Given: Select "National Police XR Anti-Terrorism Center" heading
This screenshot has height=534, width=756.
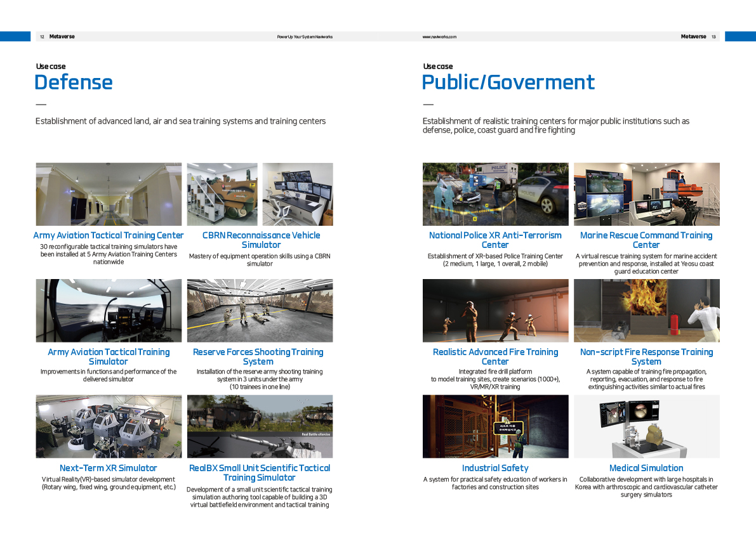Looking at the screenshot, I should coord(495,240).
